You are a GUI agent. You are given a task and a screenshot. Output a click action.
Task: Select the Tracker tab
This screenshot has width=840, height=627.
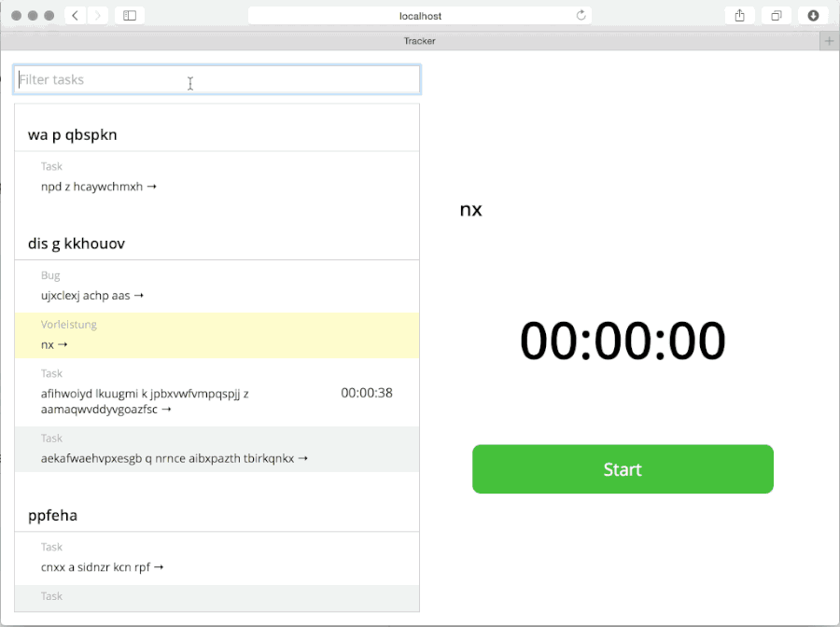click(419, 40)
